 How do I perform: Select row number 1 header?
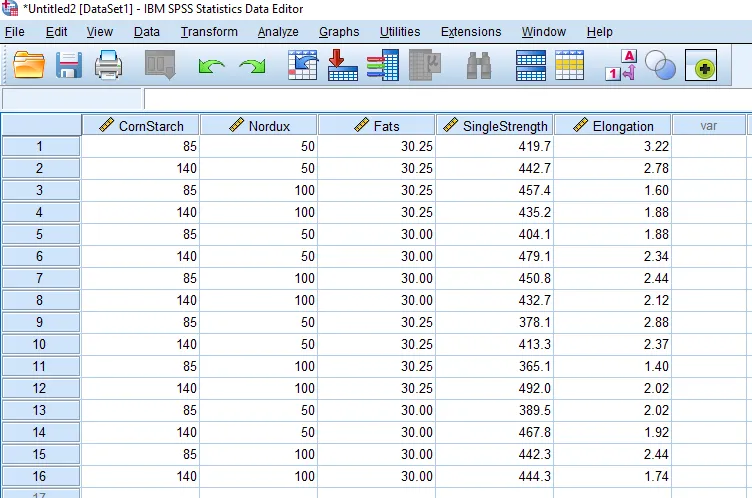point(41,146)
